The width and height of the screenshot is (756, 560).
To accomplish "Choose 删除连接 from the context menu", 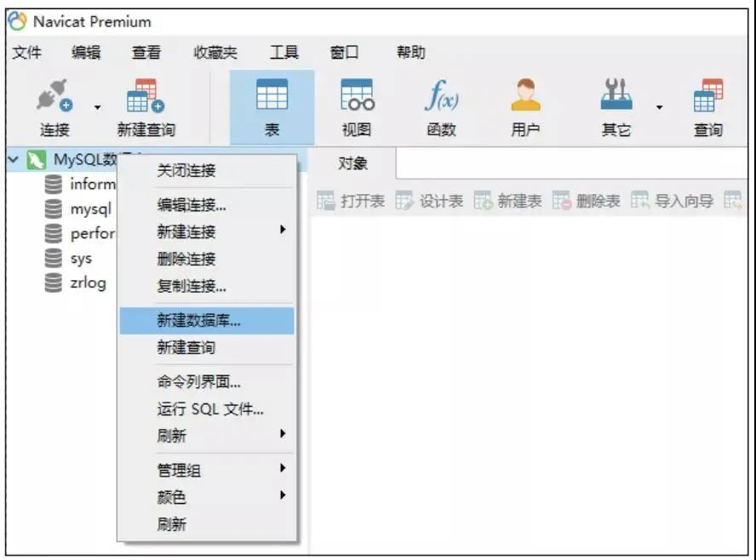I will coord(207,260).
